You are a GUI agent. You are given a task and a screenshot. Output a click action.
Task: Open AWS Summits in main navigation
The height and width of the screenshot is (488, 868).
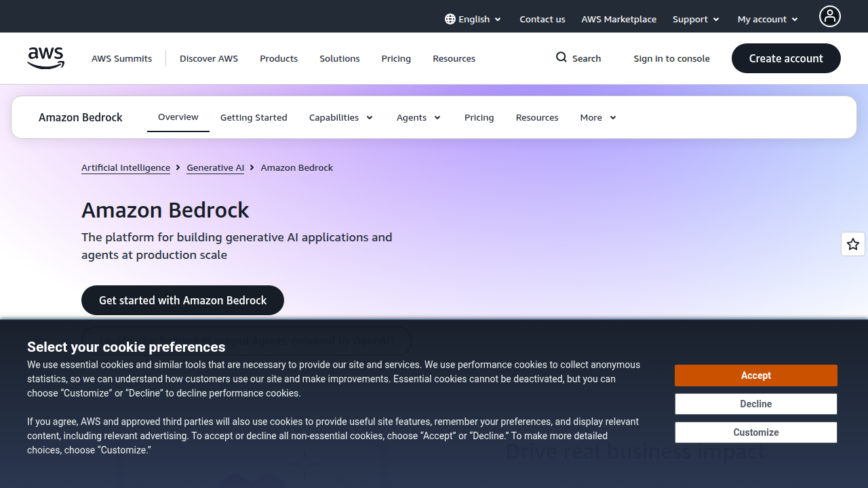tap(122, 58)
